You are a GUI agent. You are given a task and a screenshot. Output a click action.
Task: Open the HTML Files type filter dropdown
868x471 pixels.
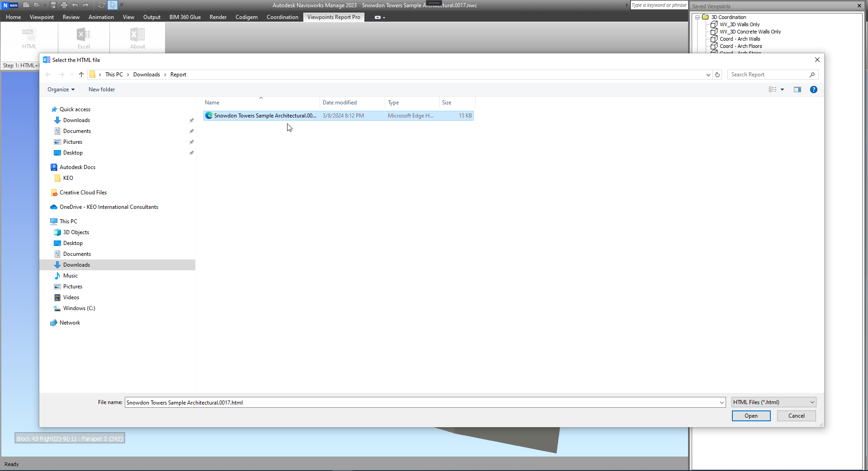[774, 402]
